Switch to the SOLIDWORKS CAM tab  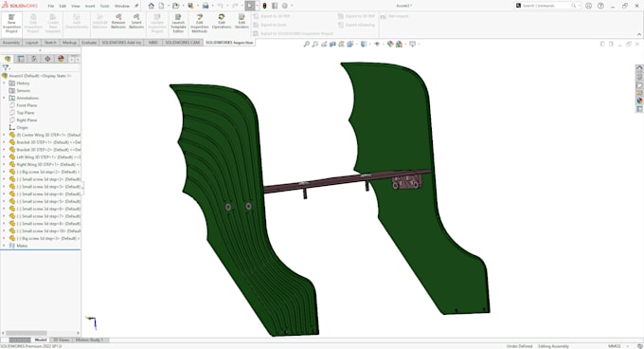(183, 43)
